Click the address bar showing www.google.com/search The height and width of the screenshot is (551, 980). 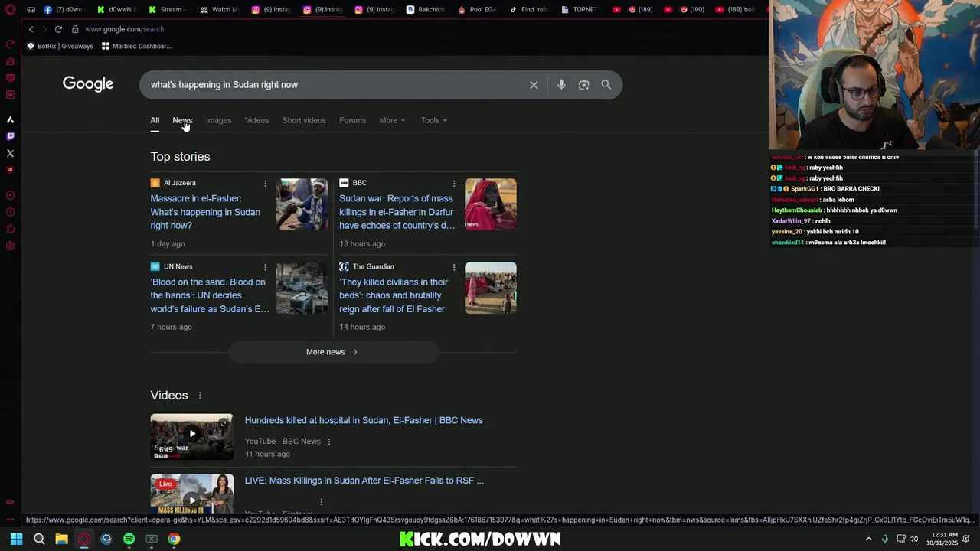pyautogui.click(x=124, y=29)
